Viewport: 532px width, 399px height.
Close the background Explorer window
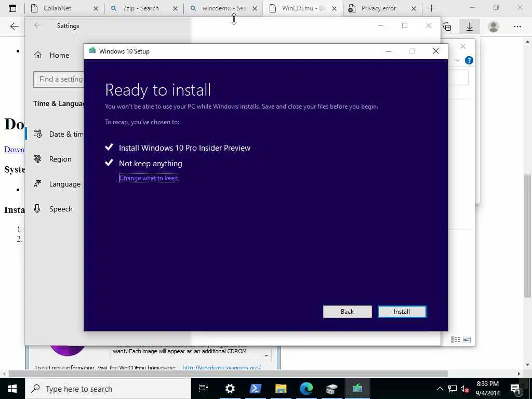(463, 46)
